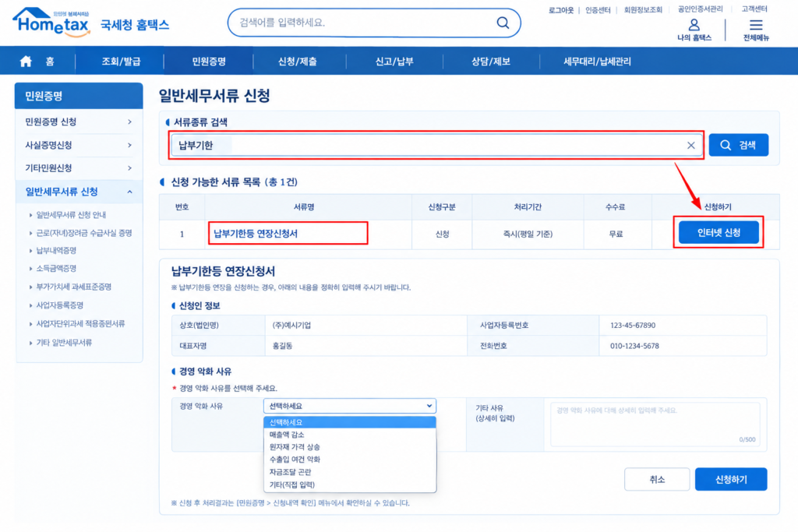Click the 즉시(평일 기준) cell
This screenshot has width=798, height=532.
click(x=528, y=234)
